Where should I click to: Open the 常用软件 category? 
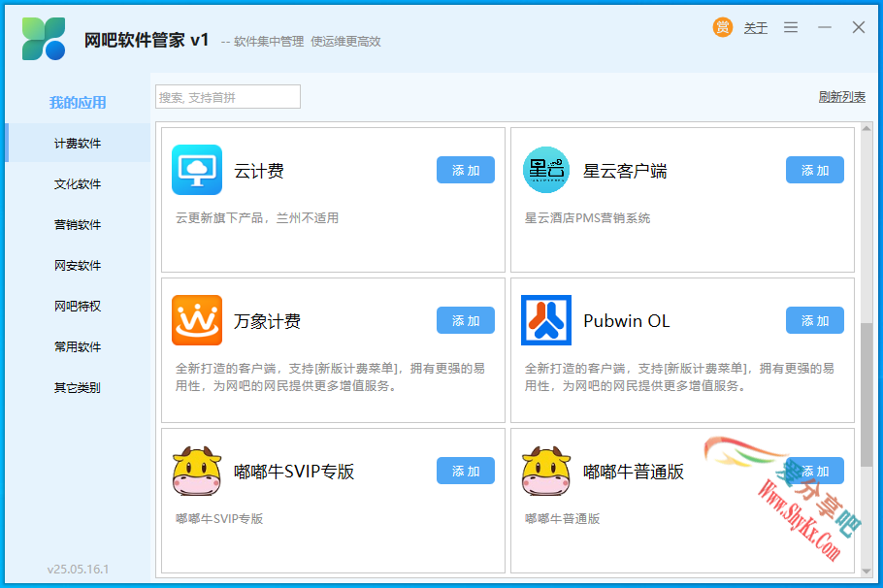(x=78, y=346)
